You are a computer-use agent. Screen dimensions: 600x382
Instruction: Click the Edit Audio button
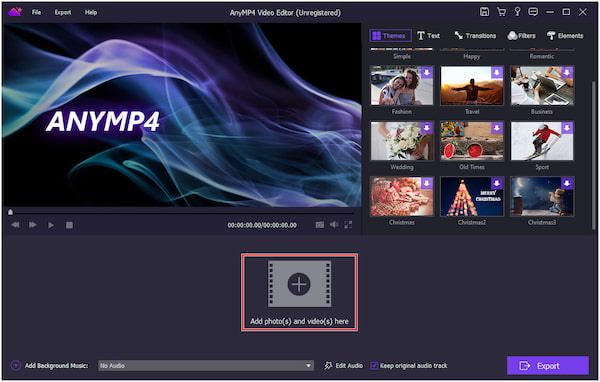344,366
